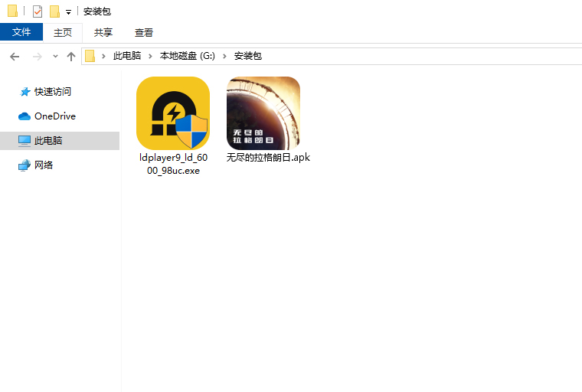Navigate to 此电脑 in the address breadcrumb
Image resolution: width=582 pixels, height=392 pixels.
pyautogui.click(x=127, y=56)
